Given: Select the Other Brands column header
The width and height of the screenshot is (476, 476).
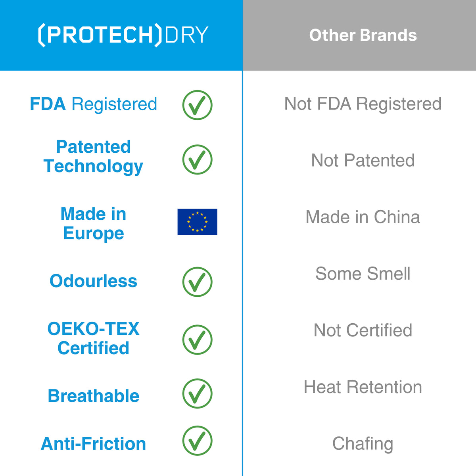Looking at the screenshot, I should [363, 35].
